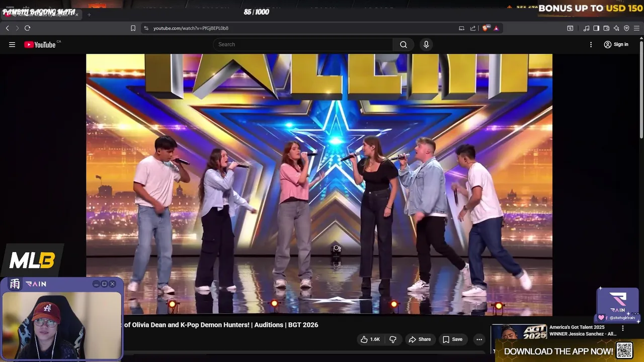Open the YouTube guide hamburger menu
The height and width of the screenshot is (362, 644).
click(x=12, y=44)
